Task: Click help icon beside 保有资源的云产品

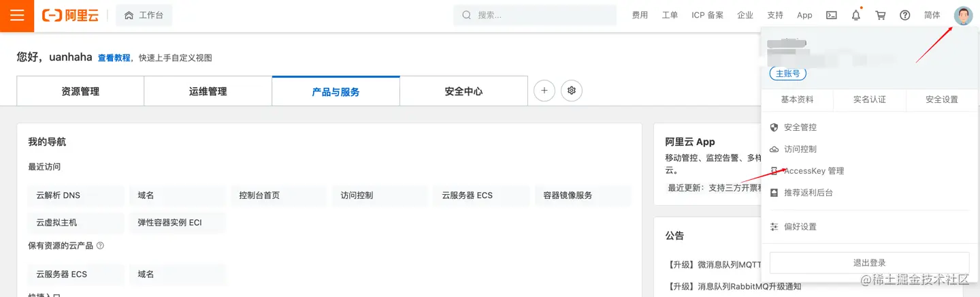Action: [100, 245]
